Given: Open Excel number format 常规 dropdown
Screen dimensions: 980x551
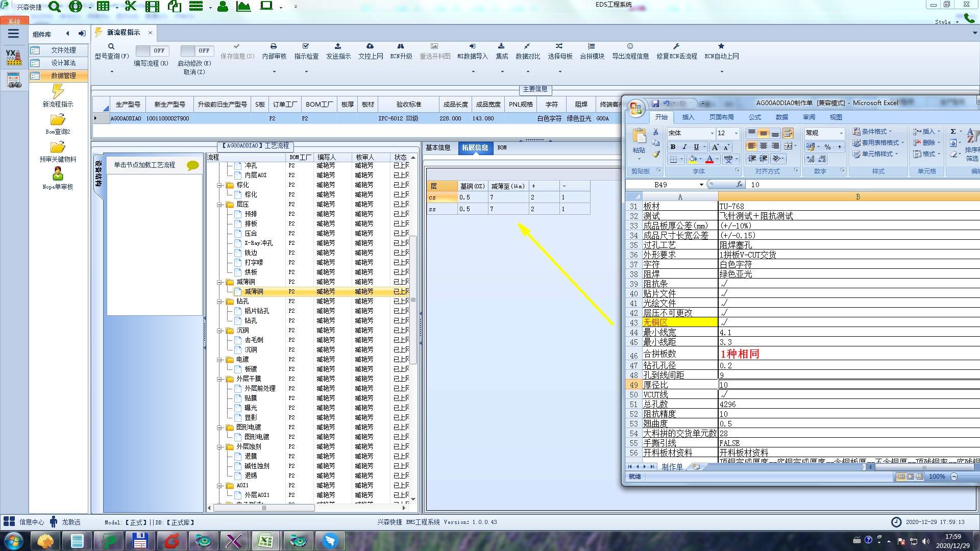Looking at the screenshot, I should tap(841, 133).
